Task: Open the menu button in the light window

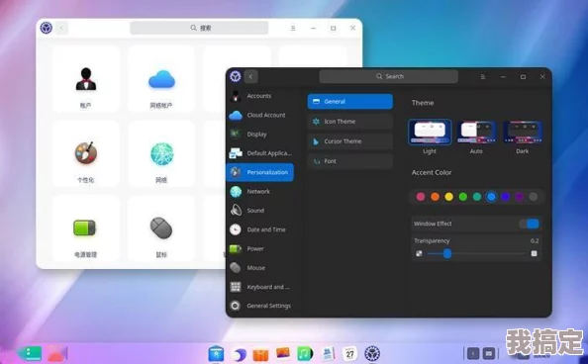Action: click(x=293, y=28)
